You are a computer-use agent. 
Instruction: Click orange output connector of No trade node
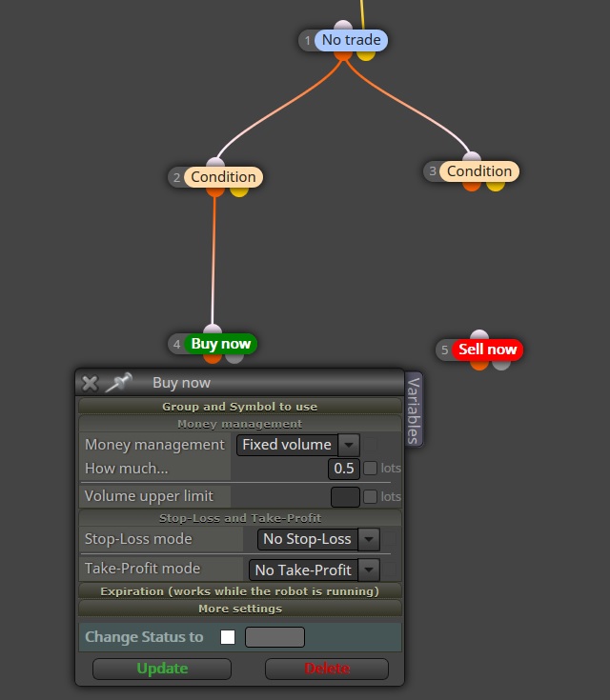(x=343, y=56)
